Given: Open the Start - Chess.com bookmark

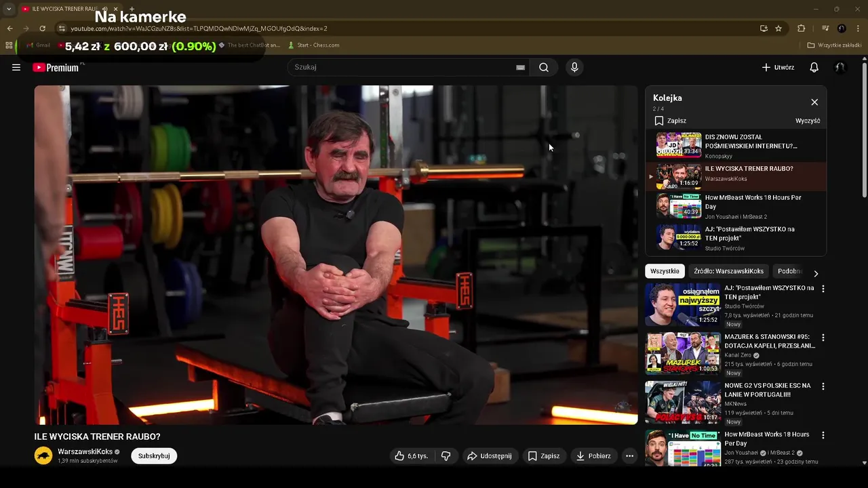Looking at the screenshot, I should pos(314,45).
